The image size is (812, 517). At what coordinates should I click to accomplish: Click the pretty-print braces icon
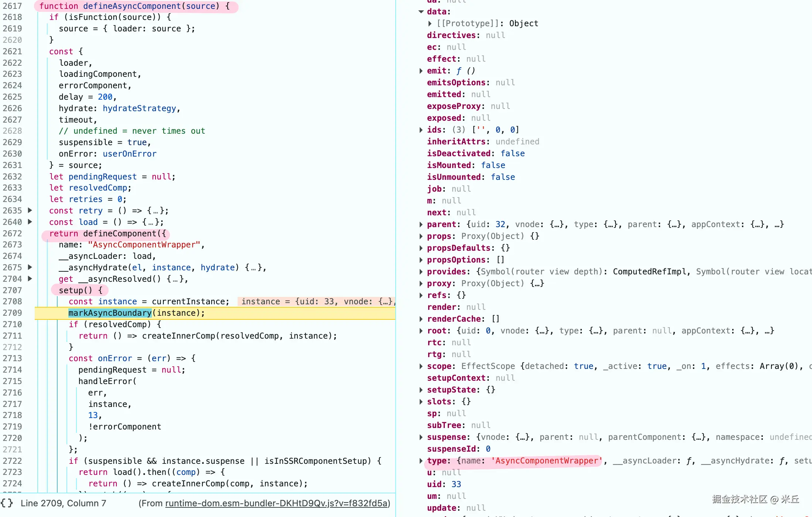pos(7,503)
